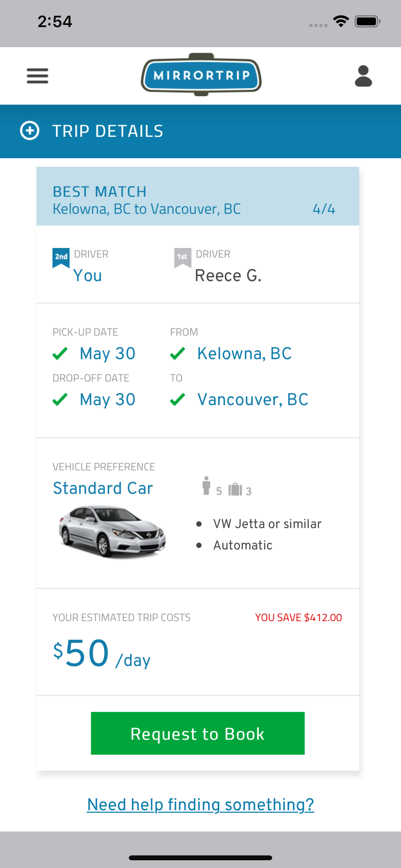Tap the Vancouver, BC checkmark
401x868 pixels.
[x=178, y=400]
